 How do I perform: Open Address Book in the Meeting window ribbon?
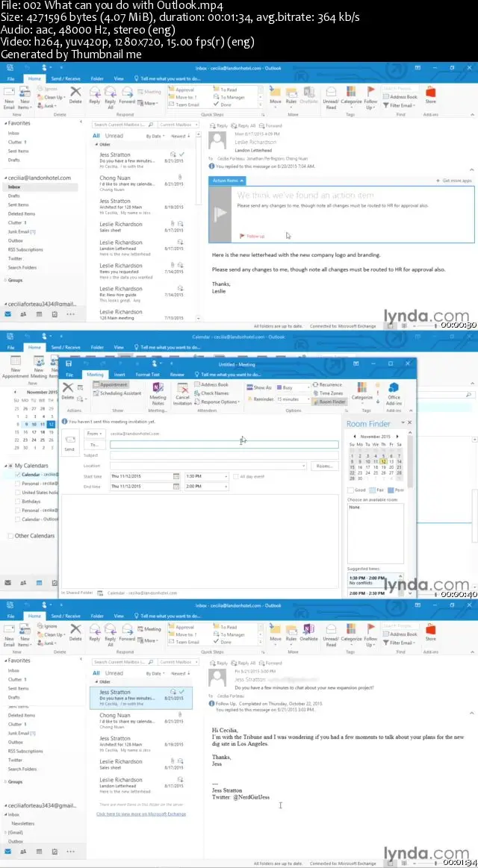pos(211,384)
